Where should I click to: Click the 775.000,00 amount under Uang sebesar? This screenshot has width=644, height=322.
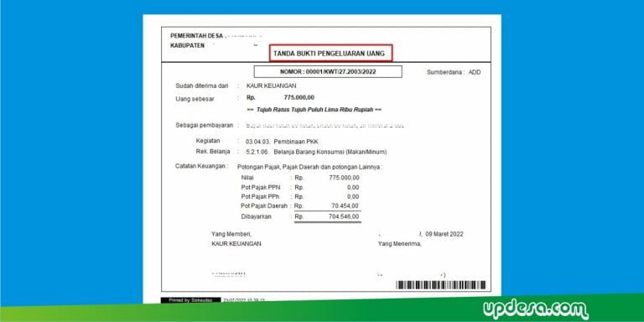299,97
